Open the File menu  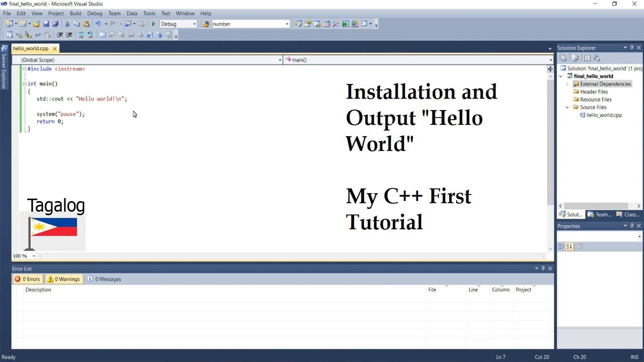pyautogui.click(x=7, y=14)
